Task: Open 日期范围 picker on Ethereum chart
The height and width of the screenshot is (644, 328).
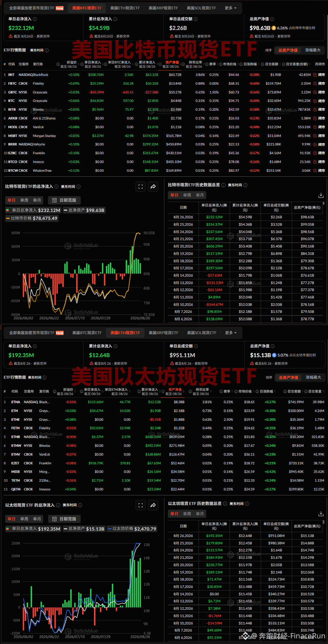Action: (64, 519)
